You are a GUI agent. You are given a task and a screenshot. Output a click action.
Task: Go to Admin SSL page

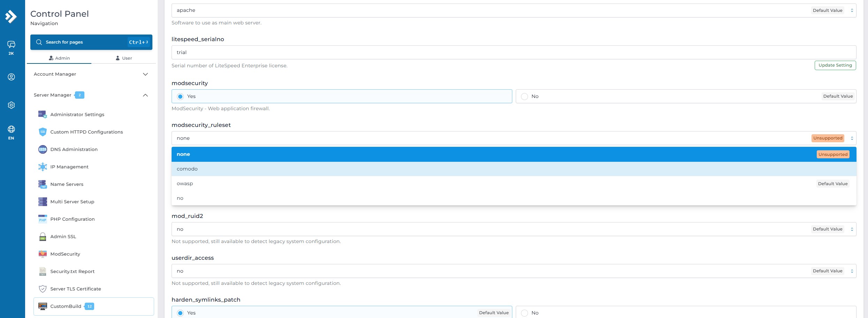[x=63, y=236]
